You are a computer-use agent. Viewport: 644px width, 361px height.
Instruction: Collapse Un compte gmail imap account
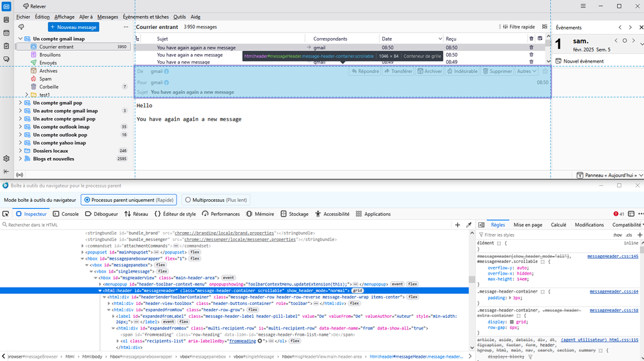(21, 39)
